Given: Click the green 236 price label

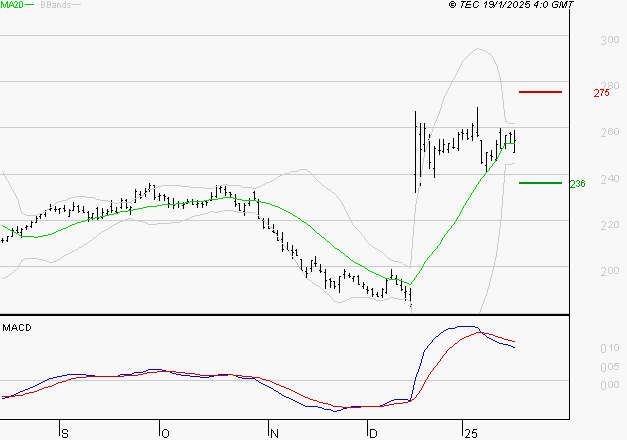Looking at the screenshot, I should [x=577, y=184].
